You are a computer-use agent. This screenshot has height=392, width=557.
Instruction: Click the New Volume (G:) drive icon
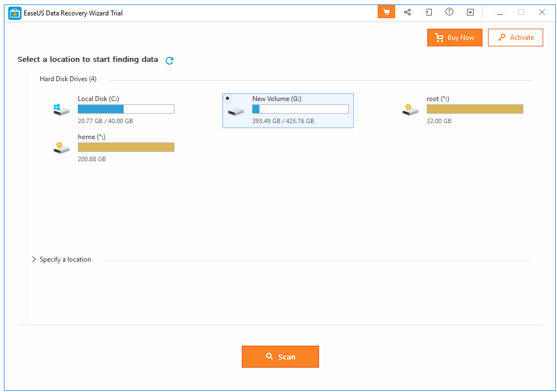(236, 112)
